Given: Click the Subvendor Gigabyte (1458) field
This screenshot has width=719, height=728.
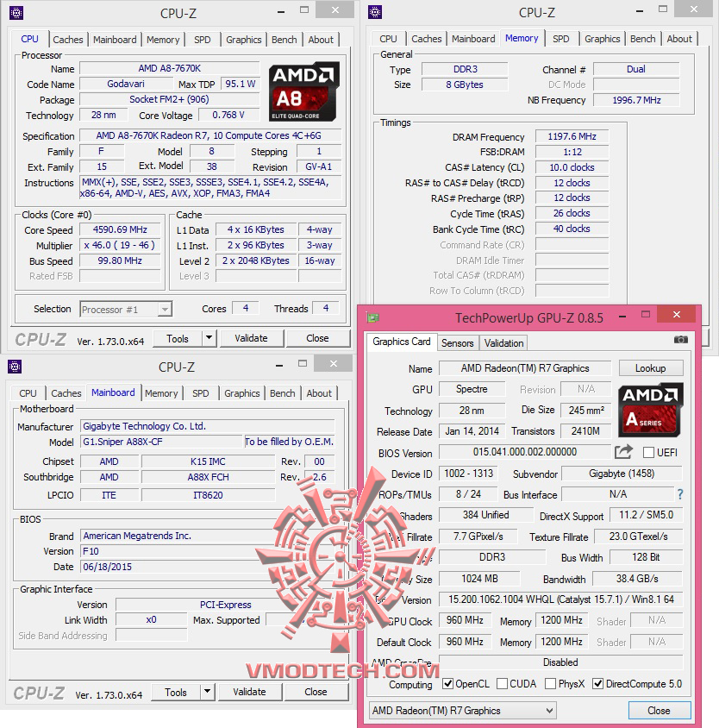Looking at the screenshot, I should pos(622,474).
